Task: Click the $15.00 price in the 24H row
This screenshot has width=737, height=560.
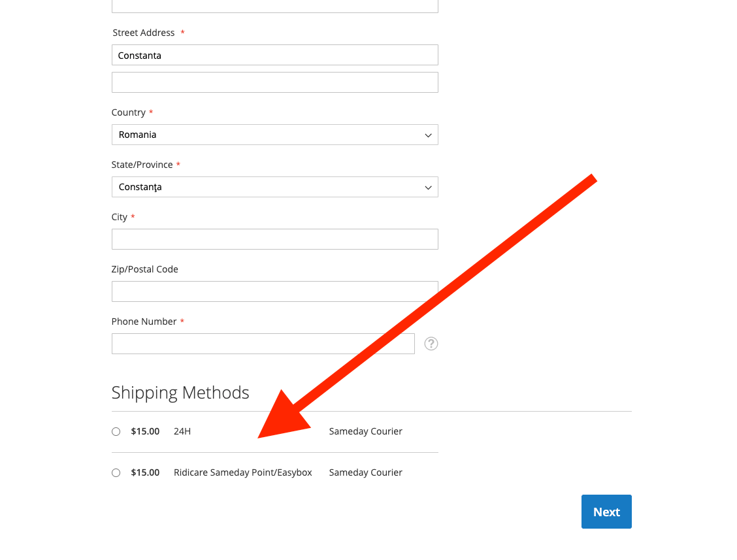Action: pos(145,431)
